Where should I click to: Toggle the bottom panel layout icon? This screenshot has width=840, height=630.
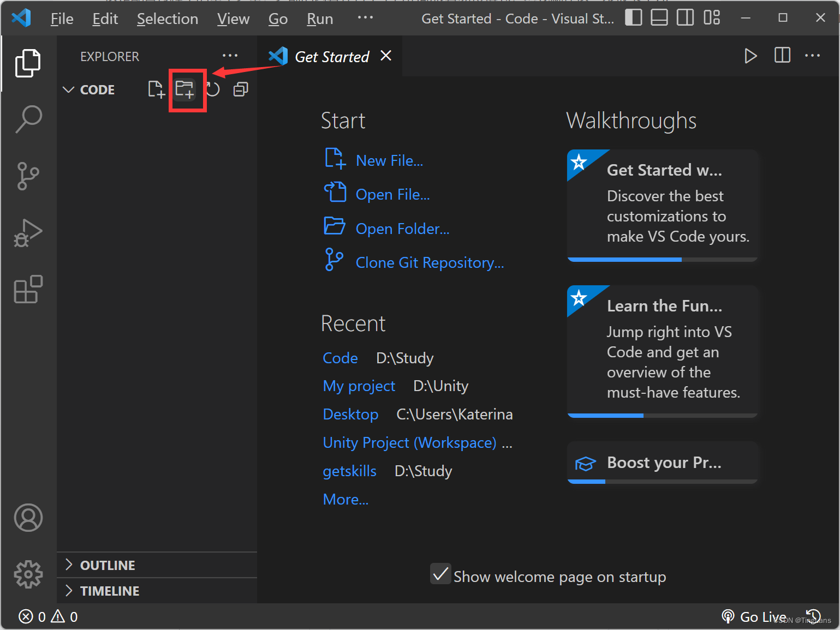coord(659,17)
